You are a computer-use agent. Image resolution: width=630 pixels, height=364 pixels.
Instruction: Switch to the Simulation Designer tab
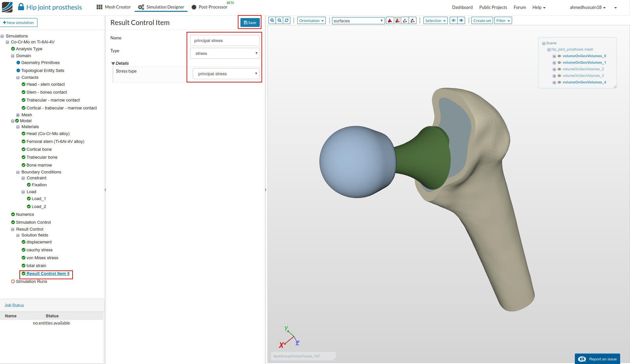click(x=161, y=7)
